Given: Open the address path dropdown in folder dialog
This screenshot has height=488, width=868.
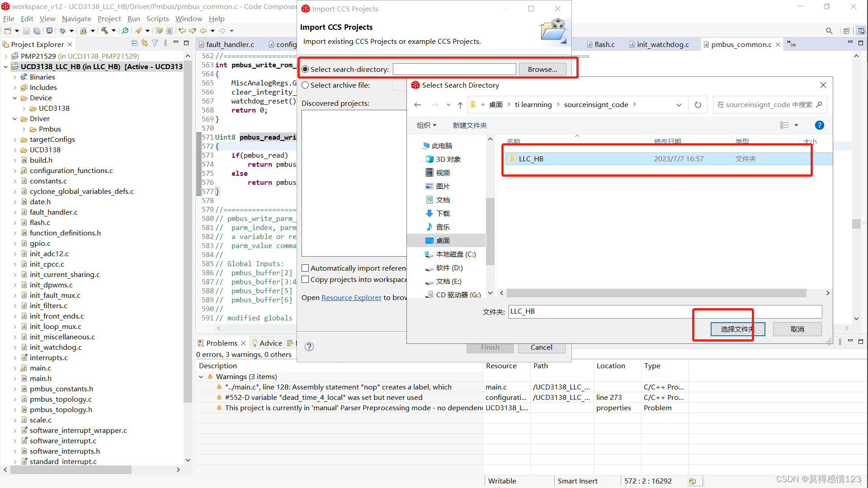Looking at the screenshot, I should 679,105.
